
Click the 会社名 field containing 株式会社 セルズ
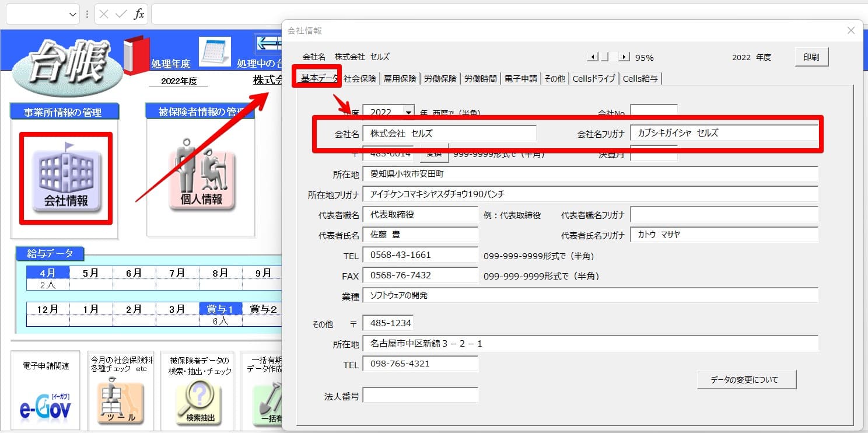(449, 134)
